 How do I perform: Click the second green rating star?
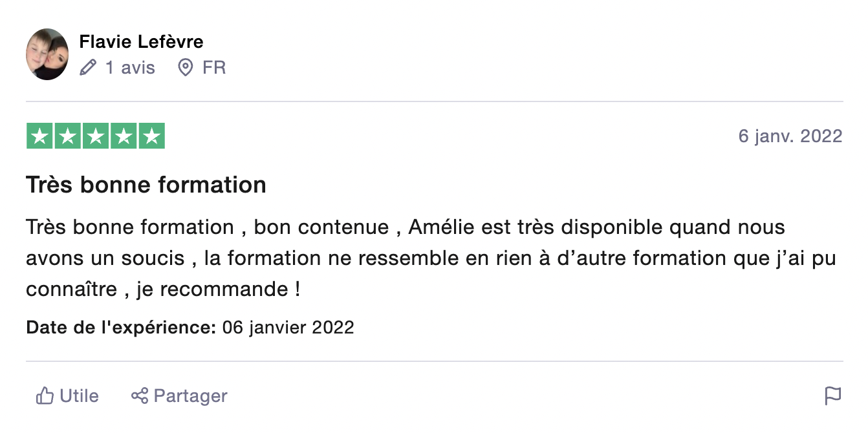[x=67, y=136]
